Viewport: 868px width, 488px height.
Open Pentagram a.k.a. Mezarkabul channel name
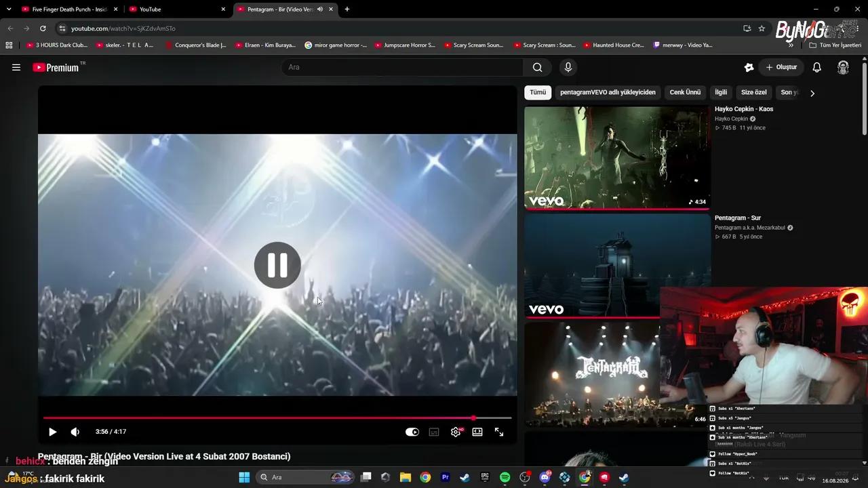coord(749,228)
